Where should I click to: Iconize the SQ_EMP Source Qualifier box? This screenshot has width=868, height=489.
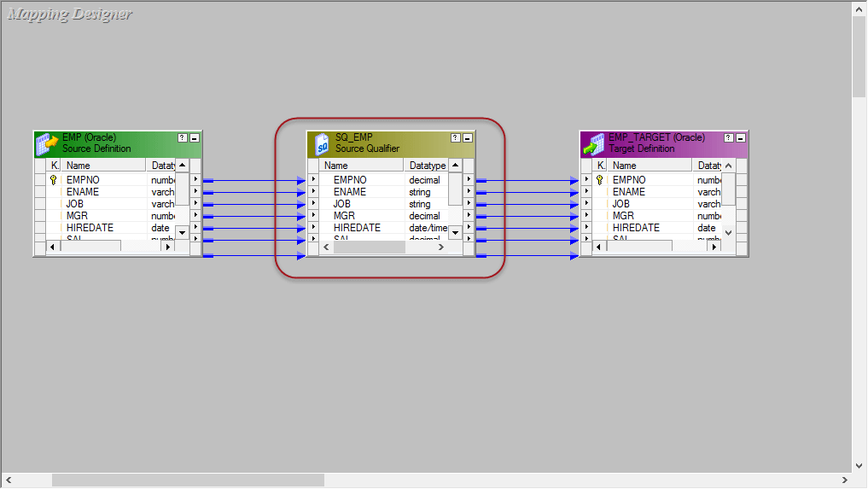click(x=468, y=137)
